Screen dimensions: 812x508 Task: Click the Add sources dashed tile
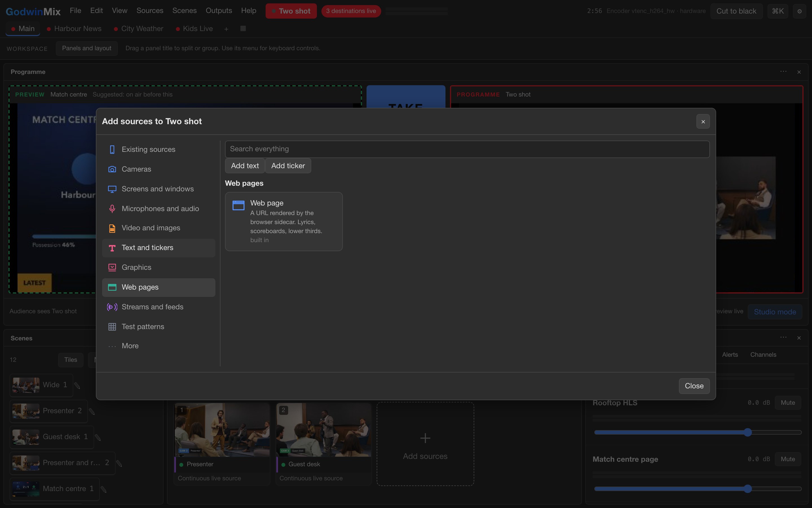(x=425, y=444)
